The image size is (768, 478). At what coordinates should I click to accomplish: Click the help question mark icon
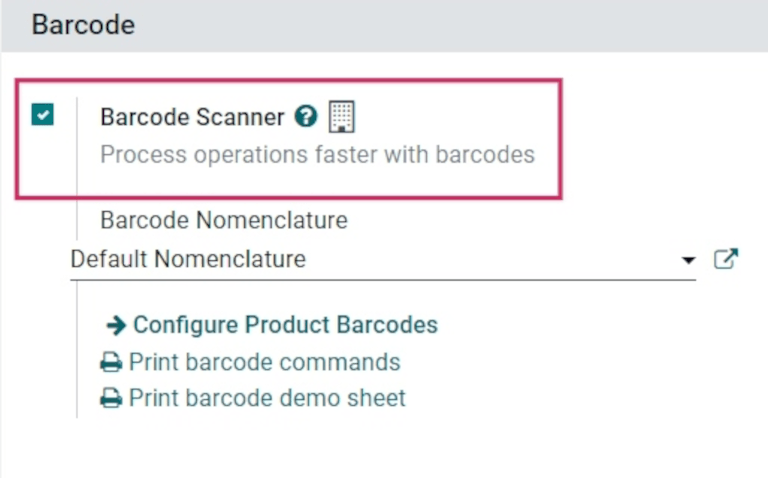click(306, 117)
